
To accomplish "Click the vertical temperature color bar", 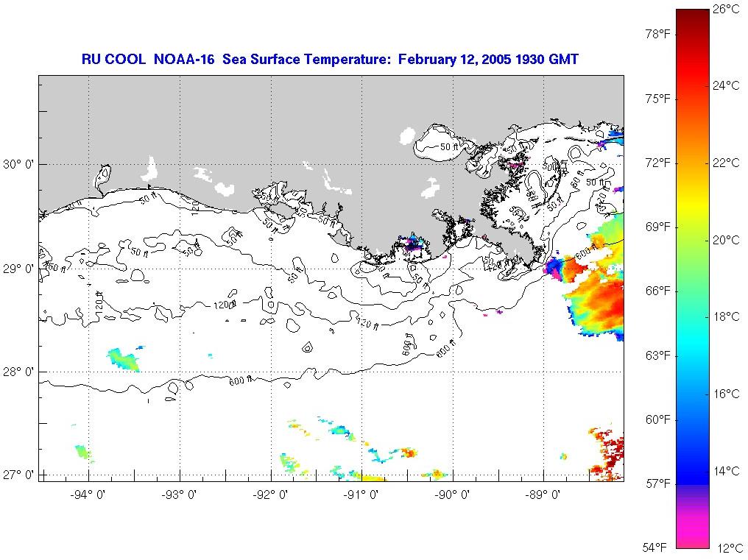I will (693, 279).
